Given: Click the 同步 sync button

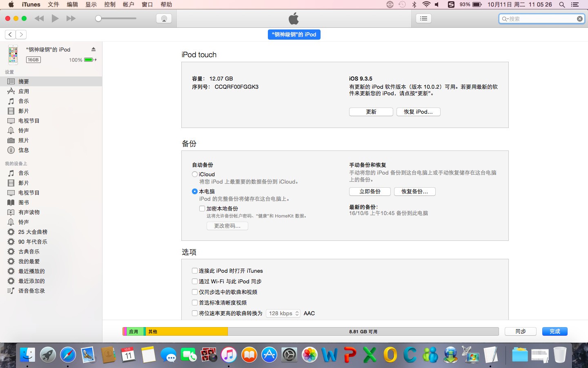Looking at the screenshot, I should click(x=521, y=331).
